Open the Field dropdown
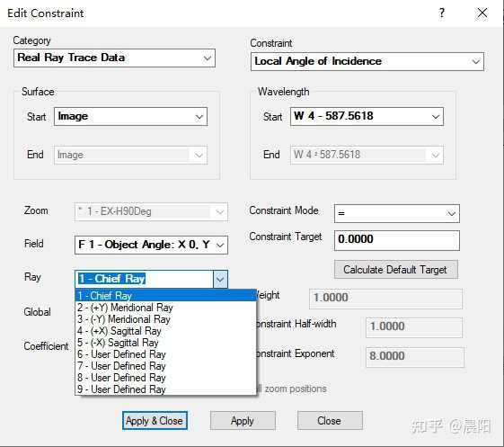The image size is (504, 447). coord(151,245)
